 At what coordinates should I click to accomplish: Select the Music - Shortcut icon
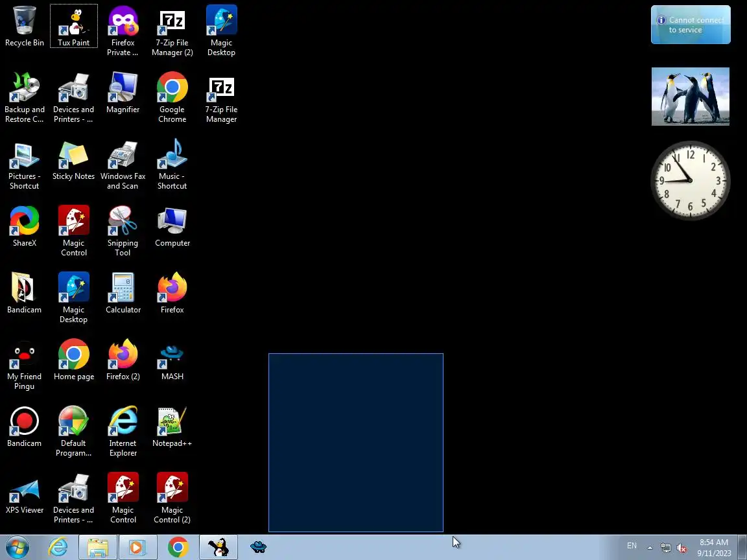tap(172, 165)
